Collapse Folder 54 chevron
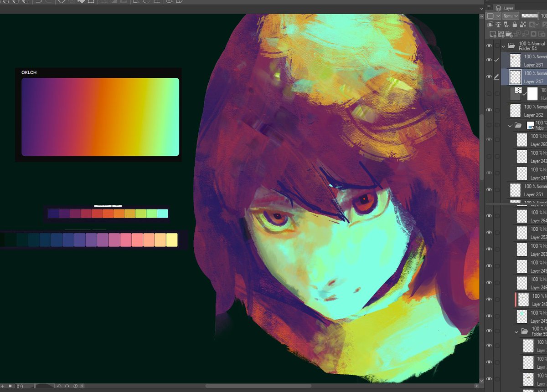The height and width of the screenshot is (392, 547). pyautogui.click(x=504, y=46)
